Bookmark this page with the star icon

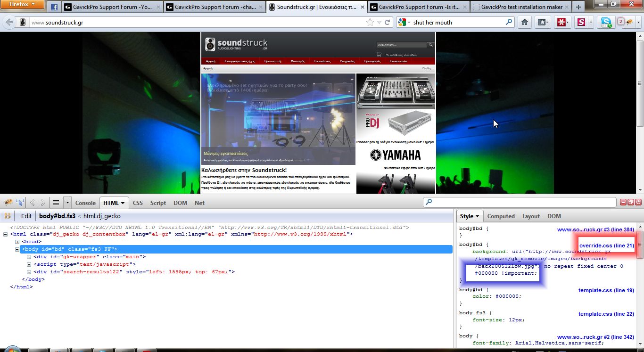(370, 22)
